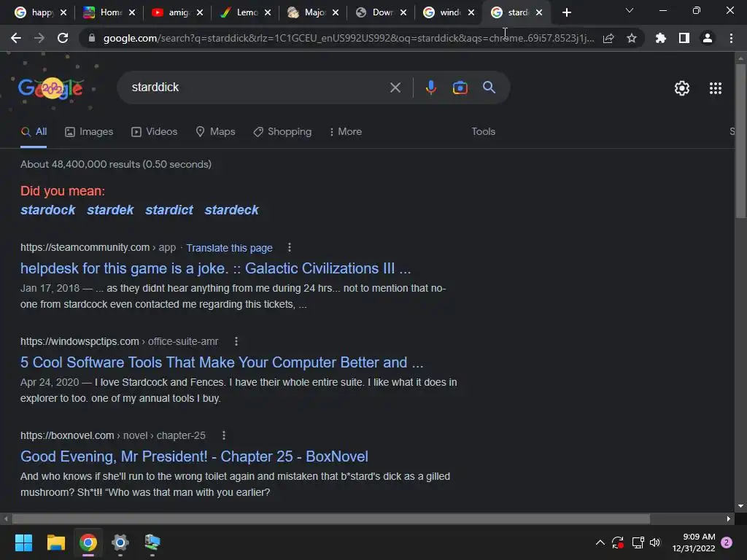Screen dimensions: 747x560
Task: Click inside the Google search box
Action: click(258, 87)
